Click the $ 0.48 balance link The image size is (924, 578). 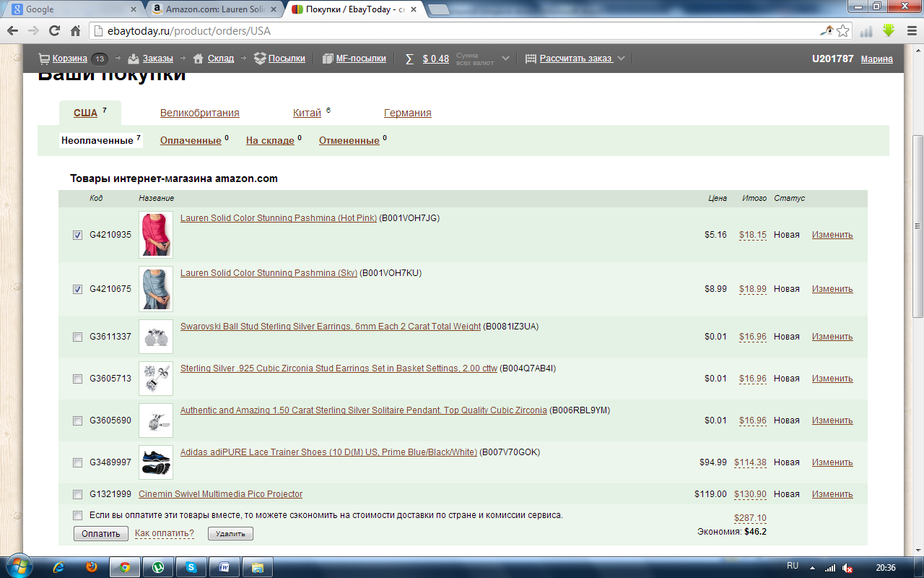pos(436,59)
